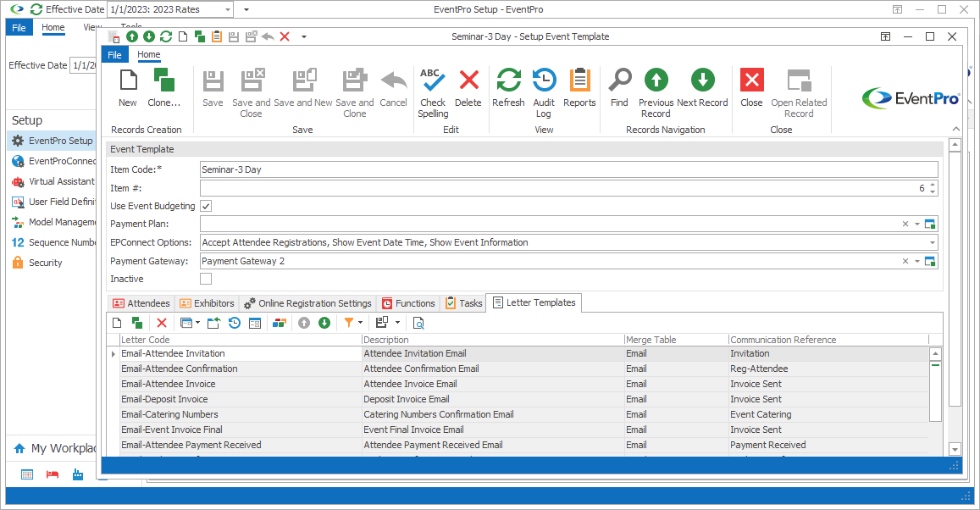
Task: Open File menu in EventPro Setup window
Action: (x=19, y=27)
